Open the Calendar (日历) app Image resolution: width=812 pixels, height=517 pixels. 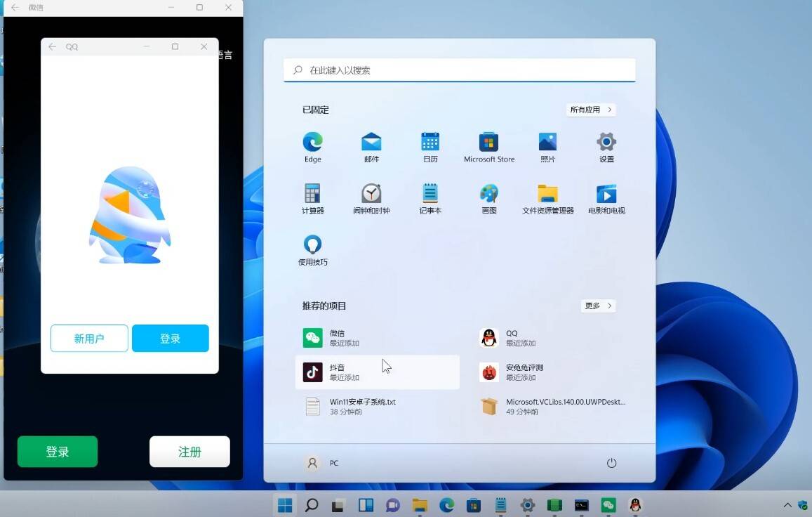(430, 148)
